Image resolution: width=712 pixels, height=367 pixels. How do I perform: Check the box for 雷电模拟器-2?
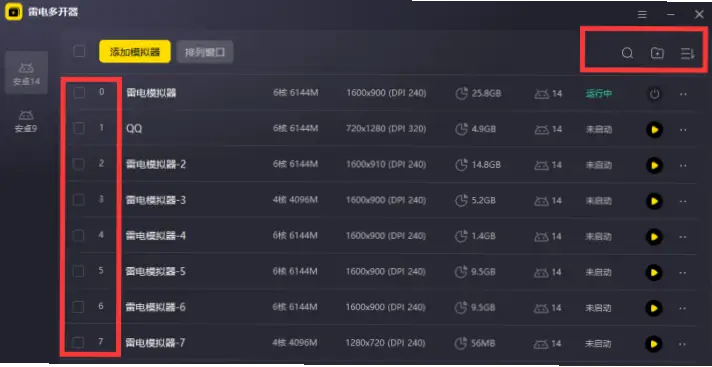[79, 164]
